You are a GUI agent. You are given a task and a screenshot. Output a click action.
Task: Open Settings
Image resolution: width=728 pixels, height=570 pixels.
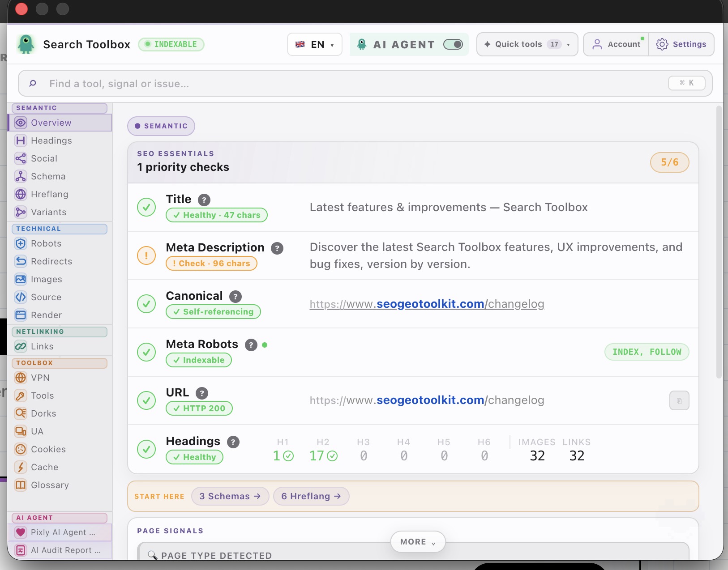(x=681, y=44)
